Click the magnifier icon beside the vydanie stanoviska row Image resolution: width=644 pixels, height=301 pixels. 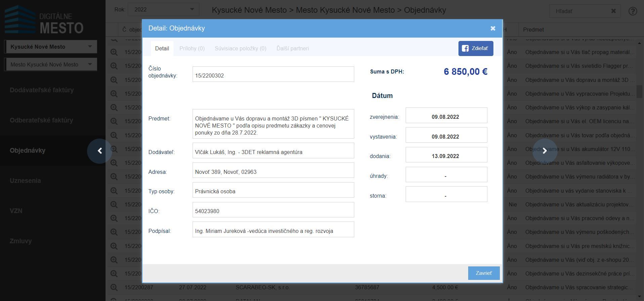(114, 191)
